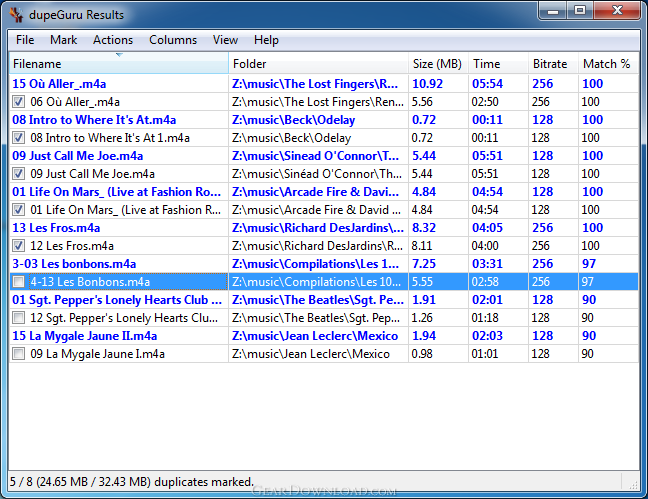Check the 4-13 Les Bonbons.m4a checkbox

click(19, 282)
